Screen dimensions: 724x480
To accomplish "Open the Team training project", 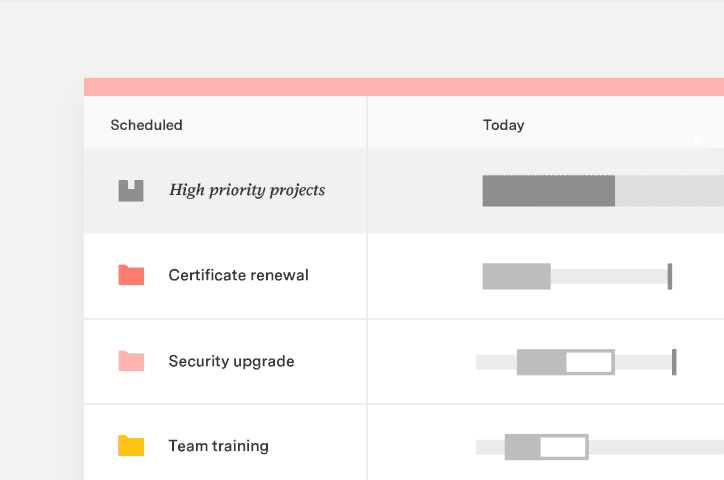I will point(218,446).
